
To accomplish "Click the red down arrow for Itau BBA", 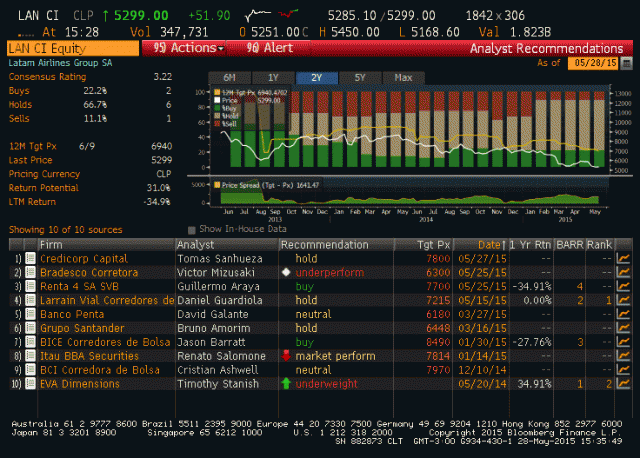I will (x=287, y=356).
